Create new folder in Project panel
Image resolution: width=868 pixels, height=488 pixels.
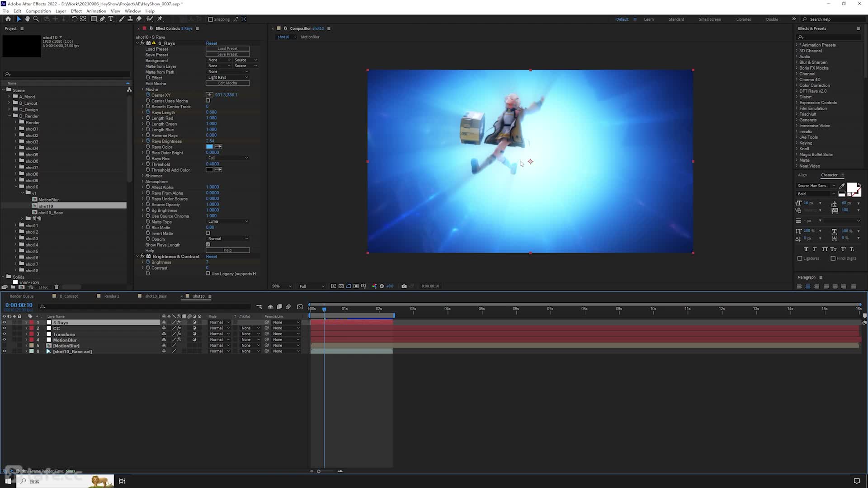click(13, 287)
